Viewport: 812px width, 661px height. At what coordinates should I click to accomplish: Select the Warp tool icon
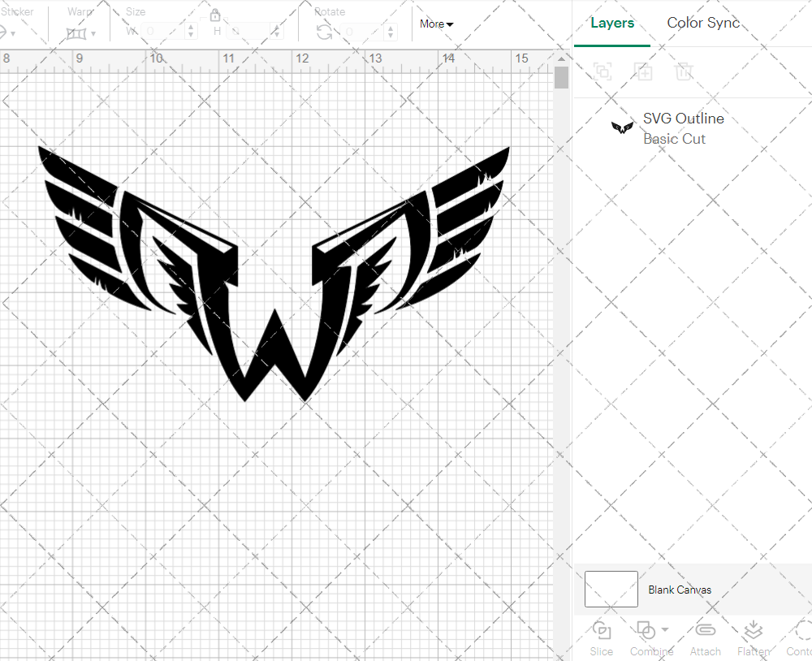(78, 32)
